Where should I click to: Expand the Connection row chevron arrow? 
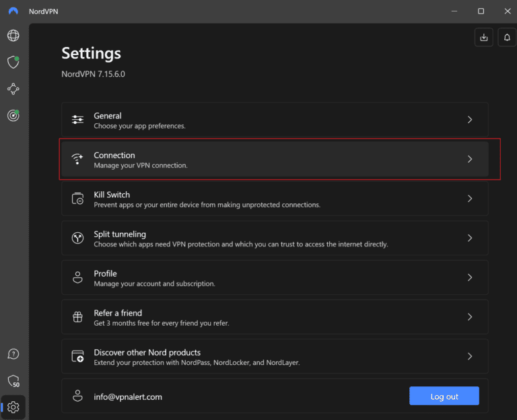click(x=470, y=160)
